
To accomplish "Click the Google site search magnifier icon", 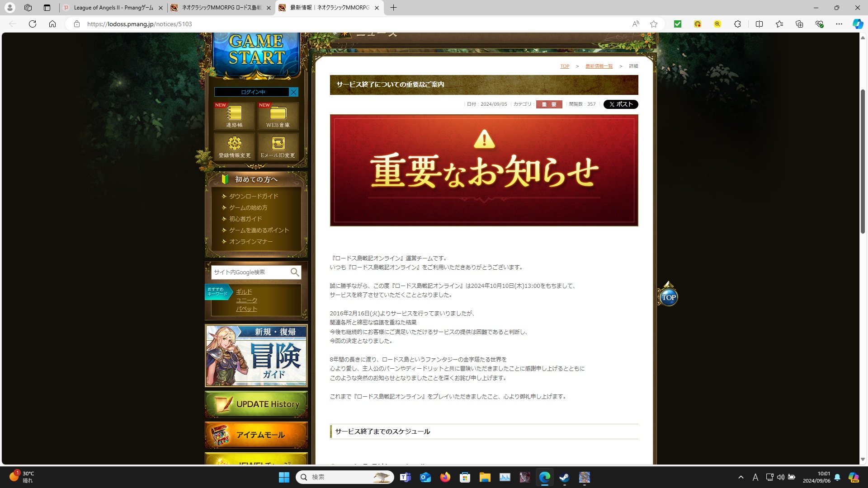I will pyautogui.click(x=295, y=272).
